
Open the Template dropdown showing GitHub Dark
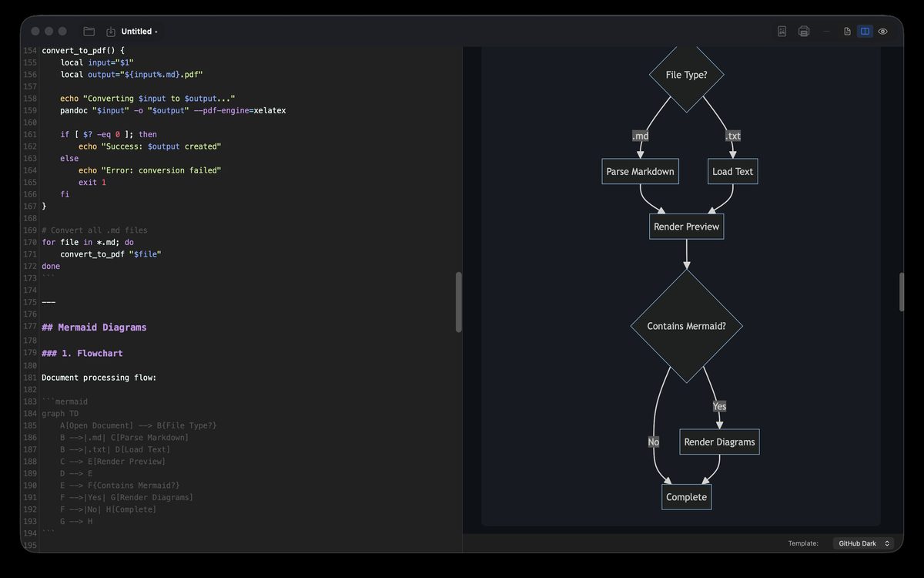[863, 543]
